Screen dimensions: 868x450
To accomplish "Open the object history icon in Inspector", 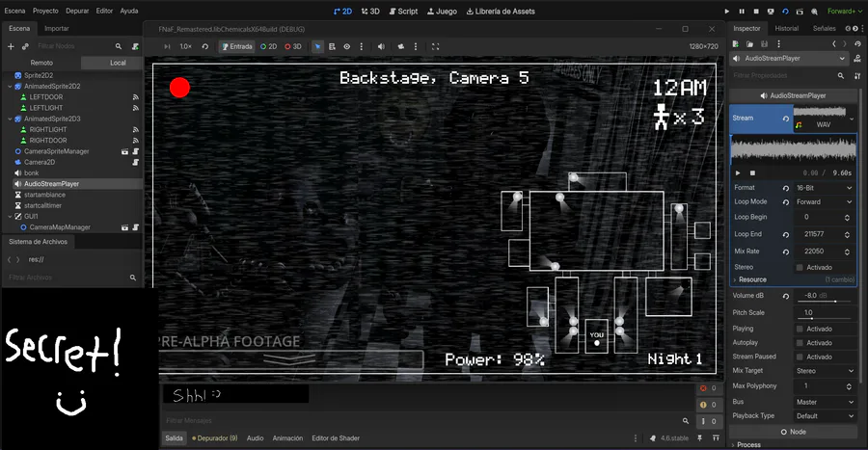I will point(858,43).
